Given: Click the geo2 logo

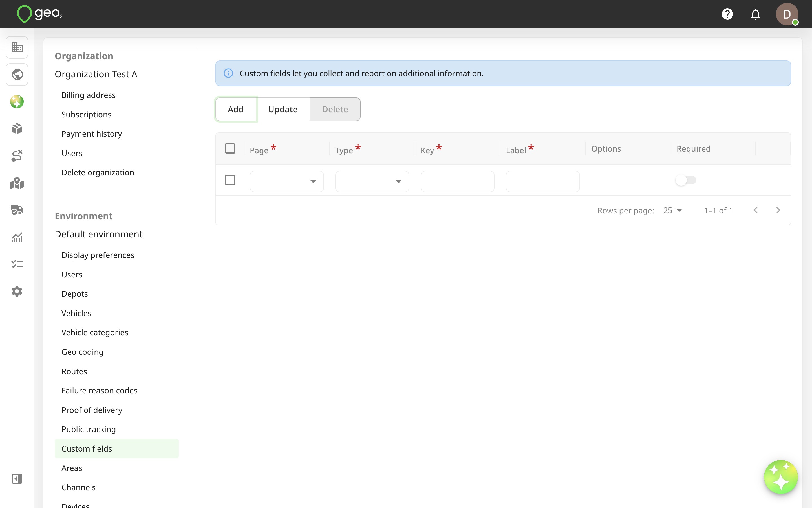Looking at the screenshot, I should tap(39, 14).
